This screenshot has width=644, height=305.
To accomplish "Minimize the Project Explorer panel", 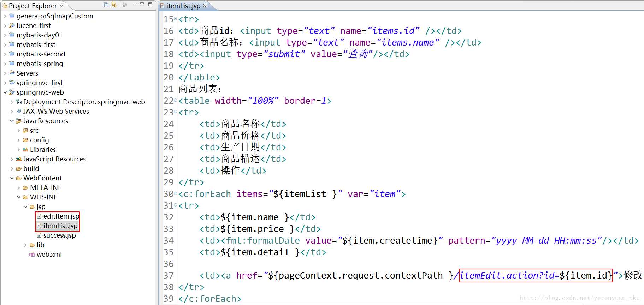I will click(x=142, y=4).
